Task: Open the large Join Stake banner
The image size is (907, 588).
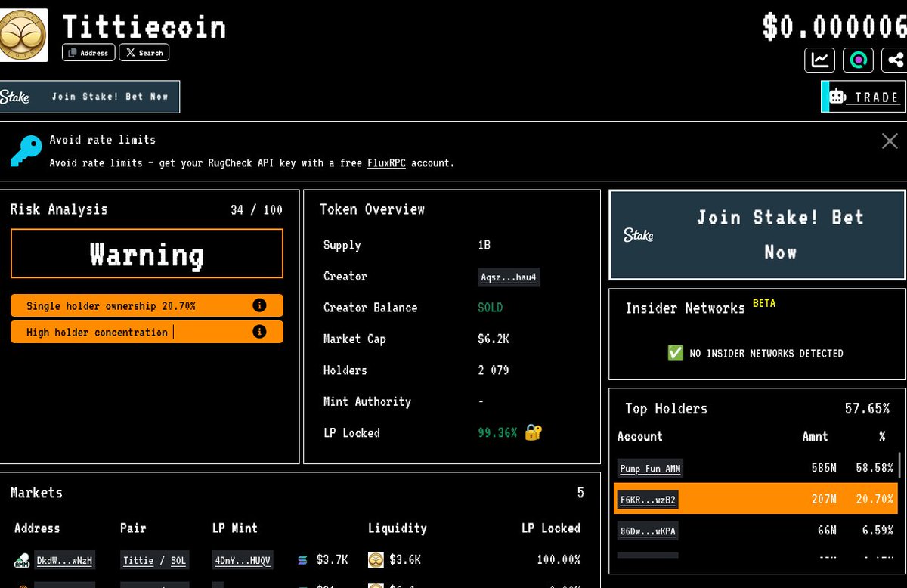Action: tap(757, 235)
